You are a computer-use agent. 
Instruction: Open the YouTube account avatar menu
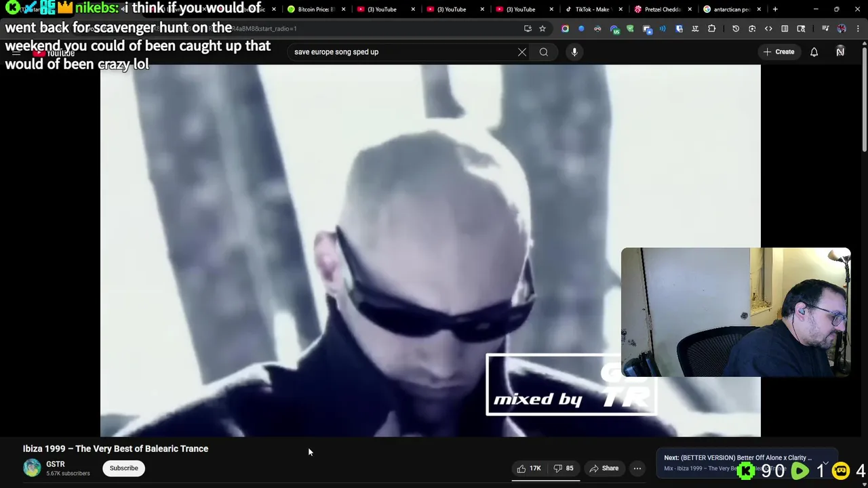point(840,52)
